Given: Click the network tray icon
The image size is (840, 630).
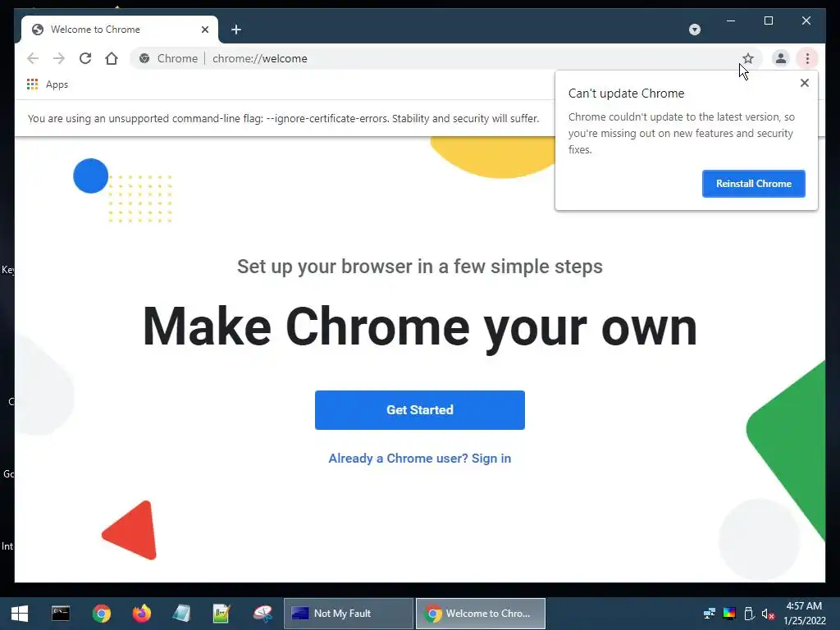Looking at the screenshot, I should point(710,614).
